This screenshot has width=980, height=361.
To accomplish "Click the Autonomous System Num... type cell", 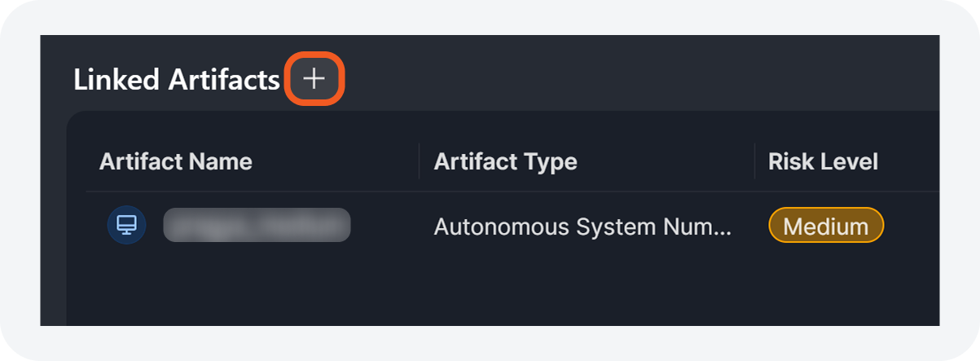I will (582, 227).
